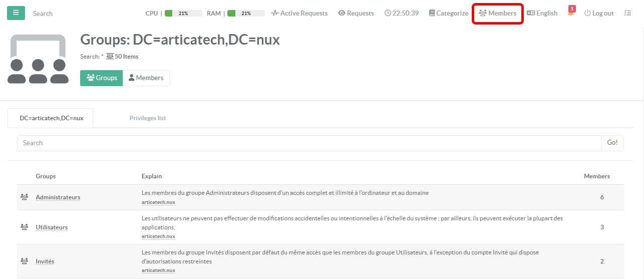
Task: Open the hamburger sidebar menu
Action: [x=16, y=13]
